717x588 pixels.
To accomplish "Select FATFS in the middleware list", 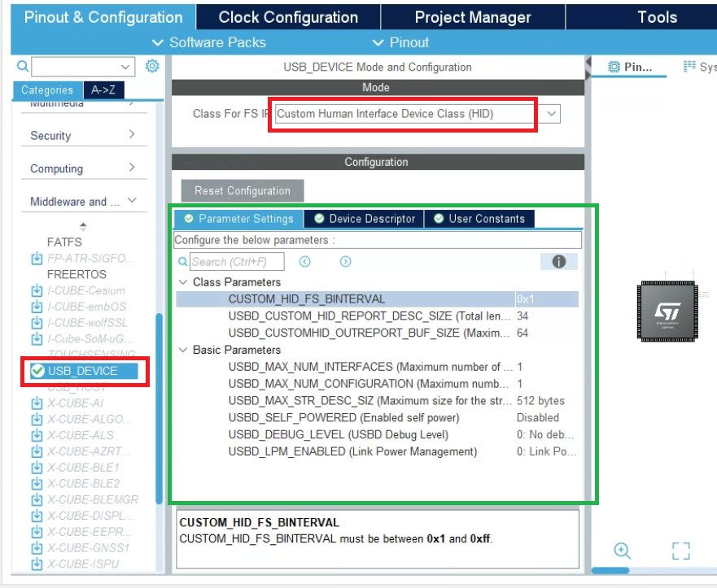I will 64,242.
